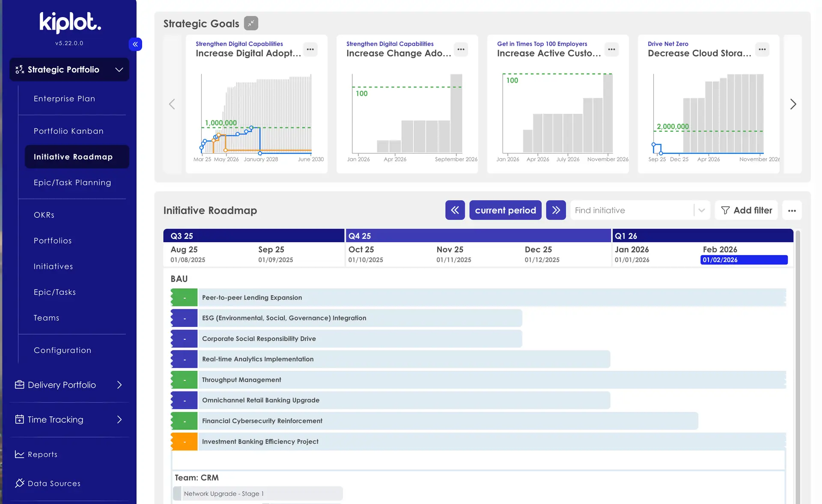Viewport: 822px width, 504px height.
Task: Open the roadmap ellipsis options menu
Action: (792, 210)
